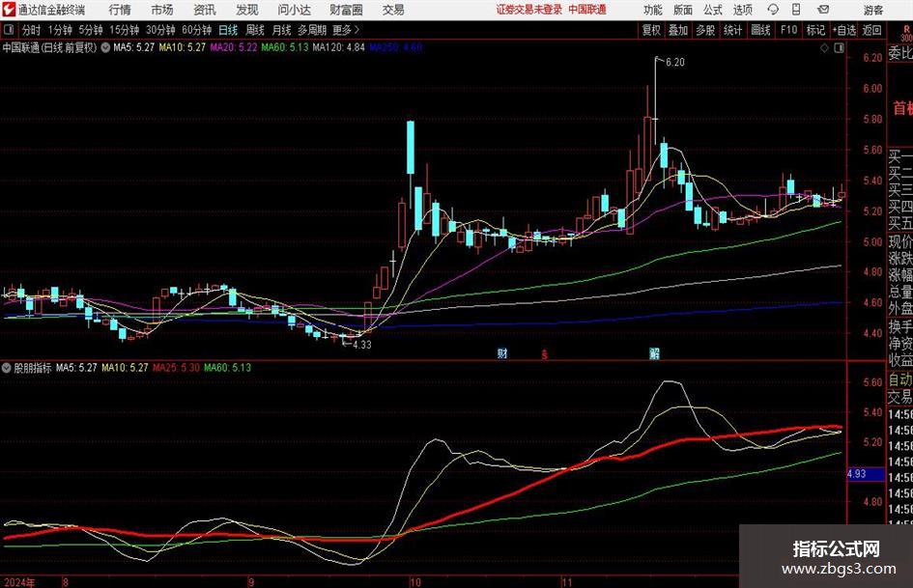This screenshot has height=588, width=913.
Task: Toggle the side panel icon left of 分时
Action: (9, 30)
